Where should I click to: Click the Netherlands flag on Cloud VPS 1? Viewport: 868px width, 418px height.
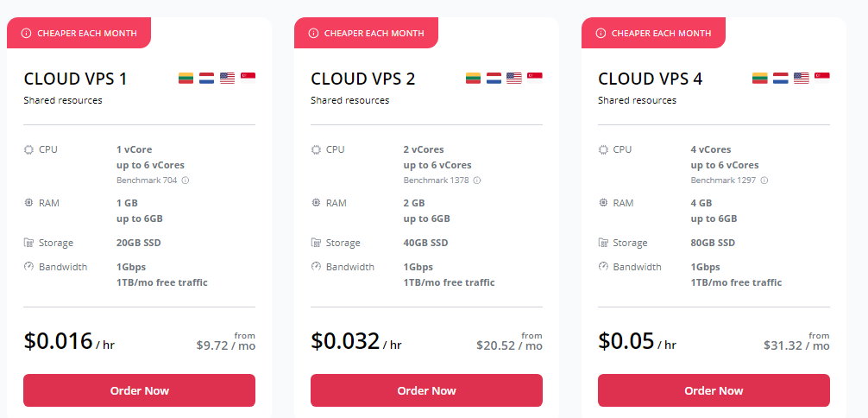[x=206, y=78]
